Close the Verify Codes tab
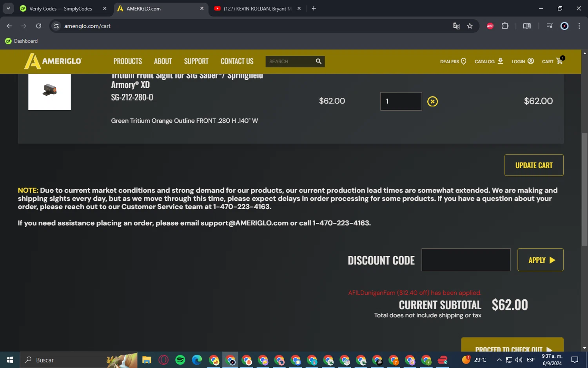588x368 pixels. click(105, 8)
